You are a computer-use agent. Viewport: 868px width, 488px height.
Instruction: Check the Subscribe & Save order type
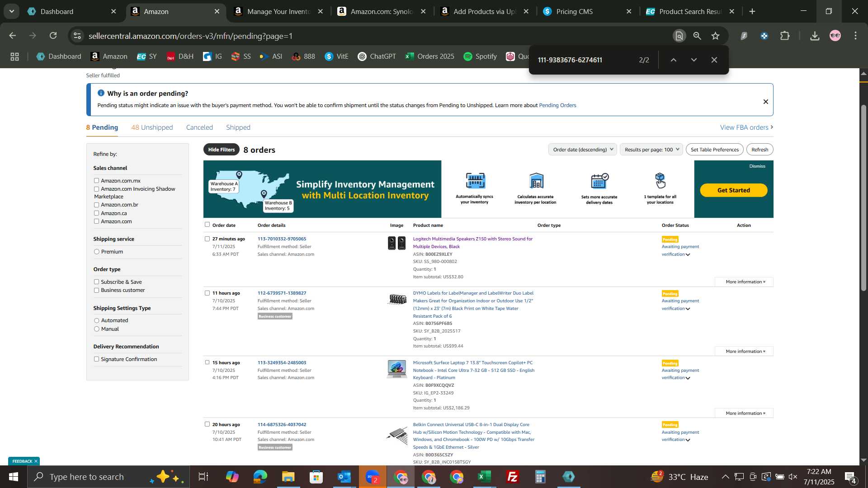pyautogui.click(x=96, y=282)
